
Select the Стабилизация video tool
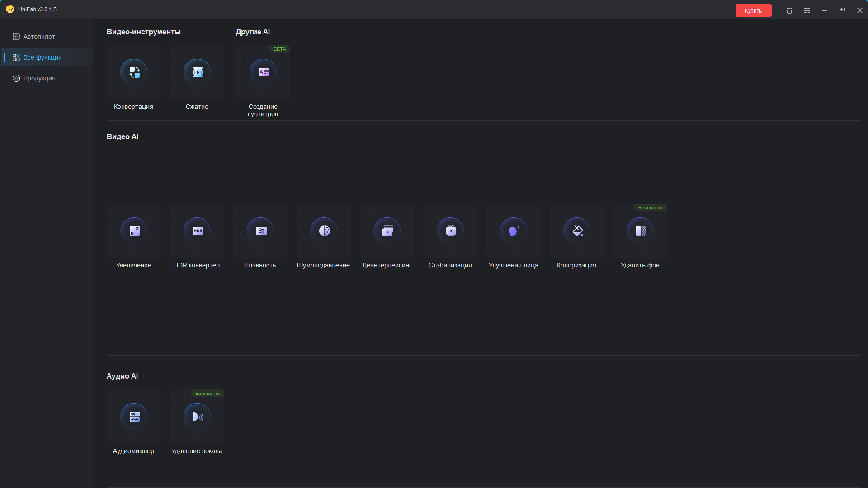pyautogui.click(x=450, y=231)
